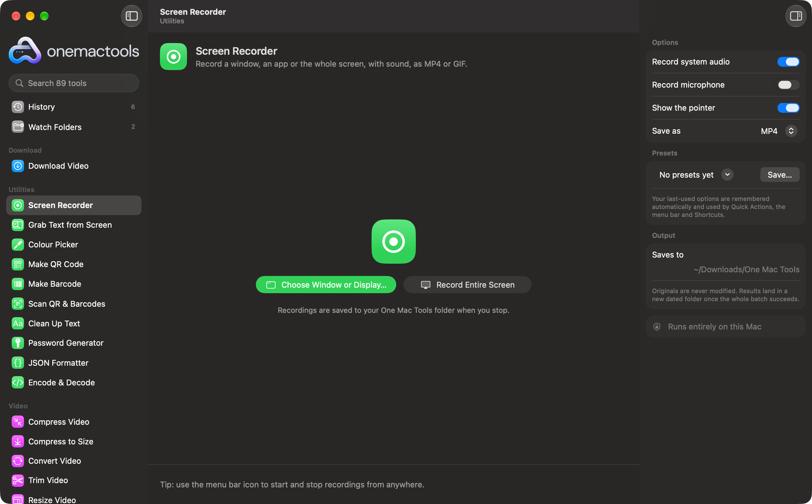The image size is (812, 504).
Task: Click the Search 89 tools field
Action: coord(74,83)
